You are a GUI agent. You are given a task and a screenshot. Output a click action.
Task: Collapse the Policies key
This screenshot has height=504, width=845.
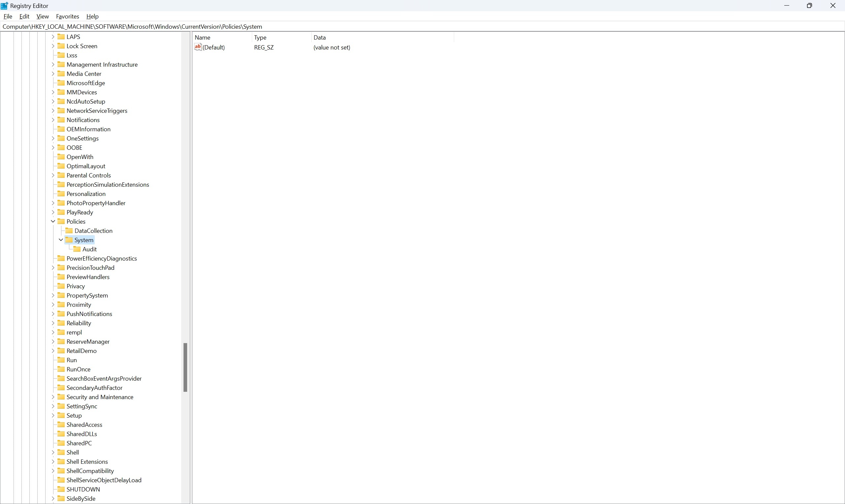pyautogui.click(x=53, y=221)
